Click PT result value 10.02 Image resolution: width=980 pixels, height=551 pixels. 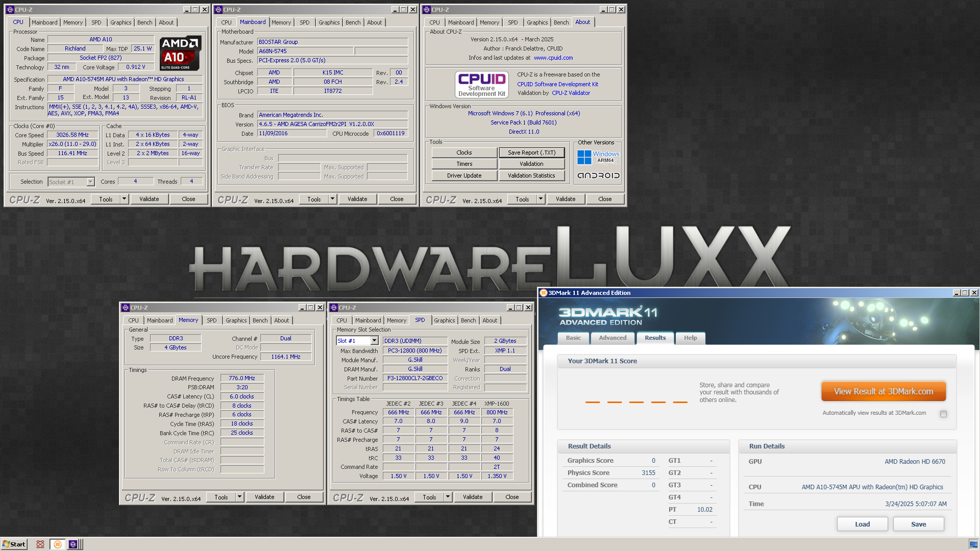point(705,510)
